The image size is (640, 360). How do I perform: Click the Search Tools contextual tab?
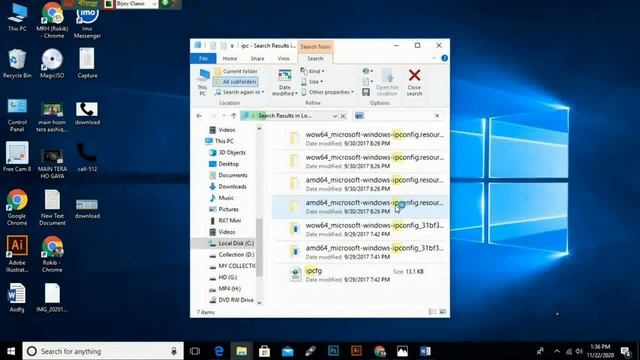click(315, 47)
